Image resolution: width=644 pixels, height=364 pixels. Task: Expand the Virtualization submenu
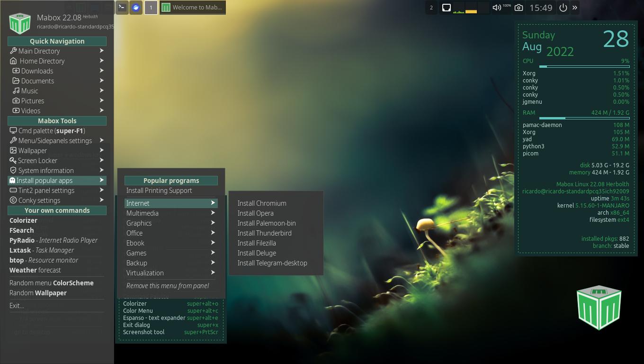171,273
